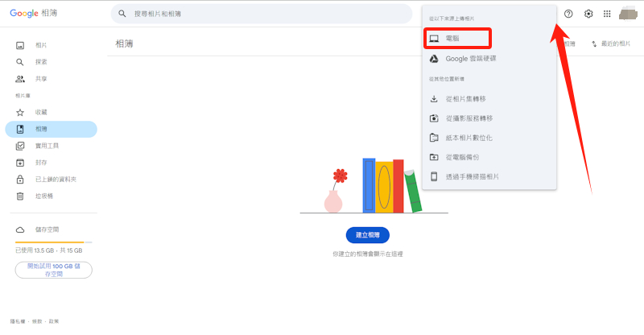
Task: Click the 從其他位置新增 menu header
Action: click(447, 79)
